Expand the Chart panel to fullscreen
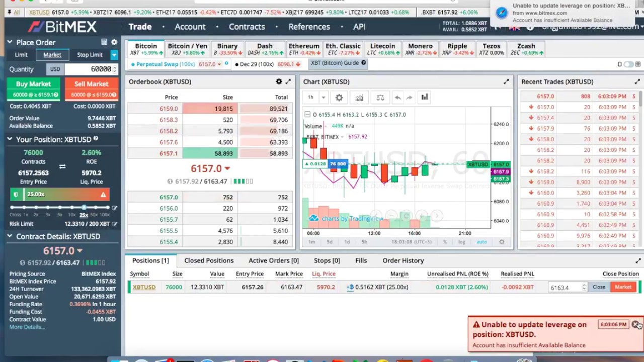 pyautogui.click(x=506, y=81)
